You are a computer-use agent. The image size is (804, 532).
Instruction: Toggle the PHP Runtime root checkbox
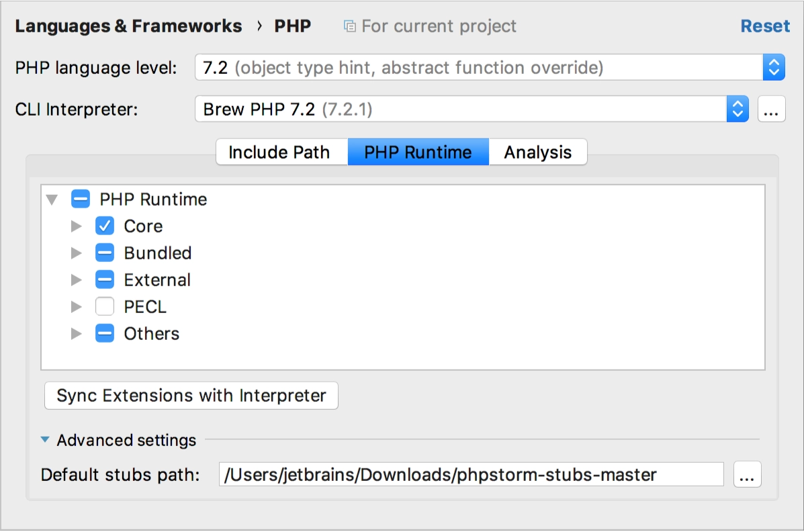click(x=81, y=199)
